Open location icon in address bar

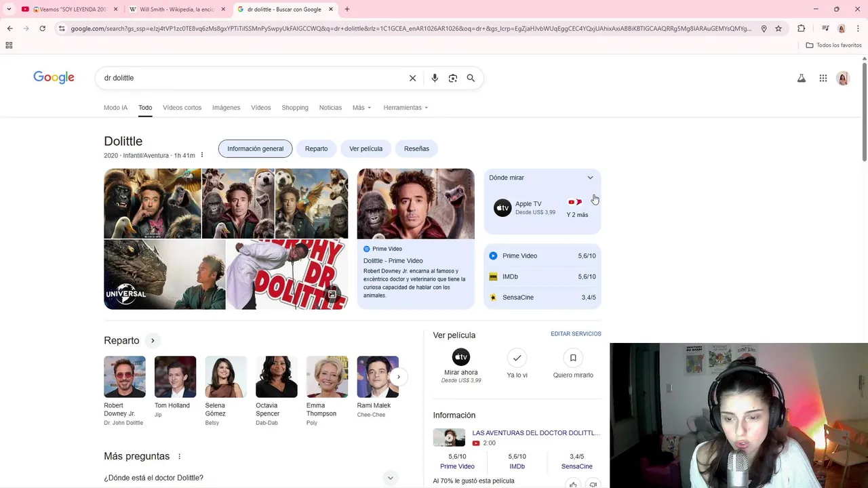point(764,28)
